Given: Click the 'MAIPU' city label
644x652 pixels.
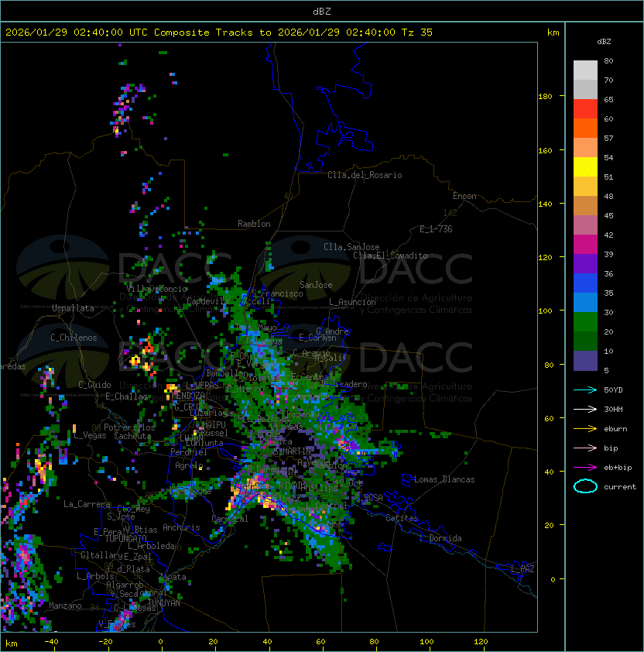Looking at the screenshot, I should point(214,424).
